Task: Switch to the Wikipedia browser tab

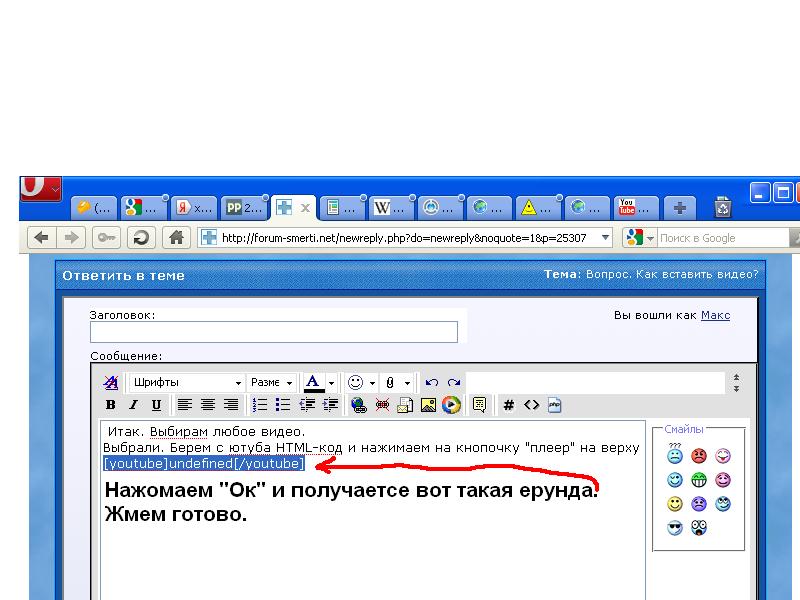Action: 392,208
